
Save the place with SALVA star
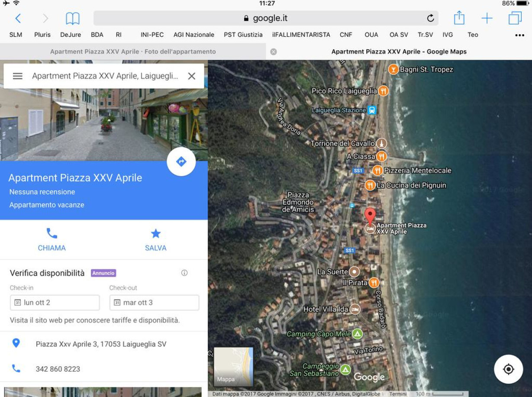point(155,239)
